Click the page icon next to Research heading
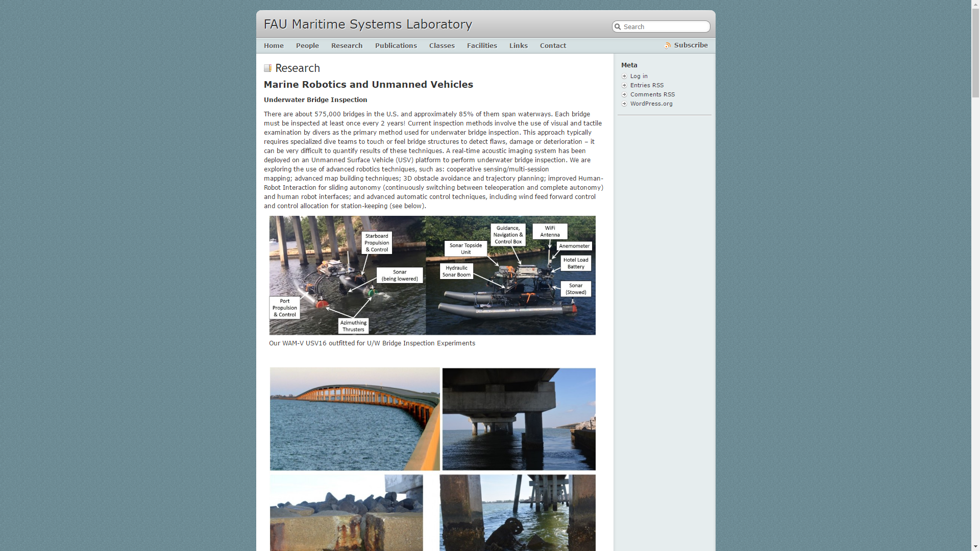Viewport: 980px width, 551px height. click(x=267, y=68)
